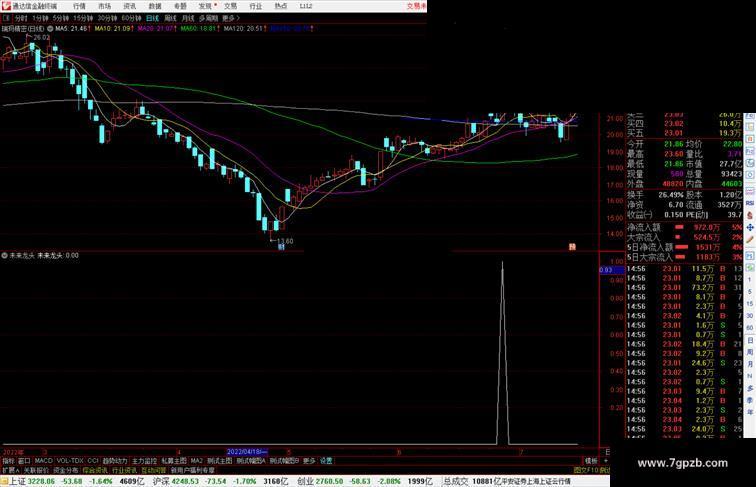Select the 5分钟 period
The height and width of the screenshot is (487, 756).
[x=61, y=18]
